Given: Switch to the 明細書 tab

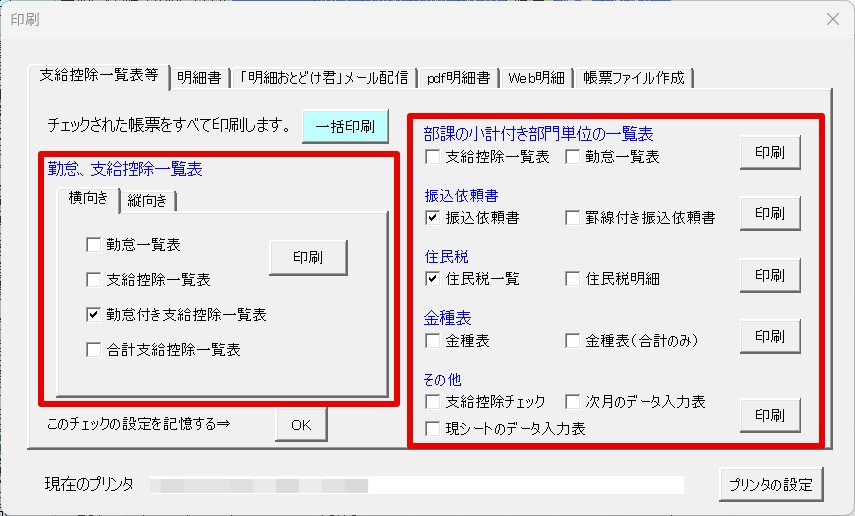Looking at the screenshot, I should coord(199,78).
